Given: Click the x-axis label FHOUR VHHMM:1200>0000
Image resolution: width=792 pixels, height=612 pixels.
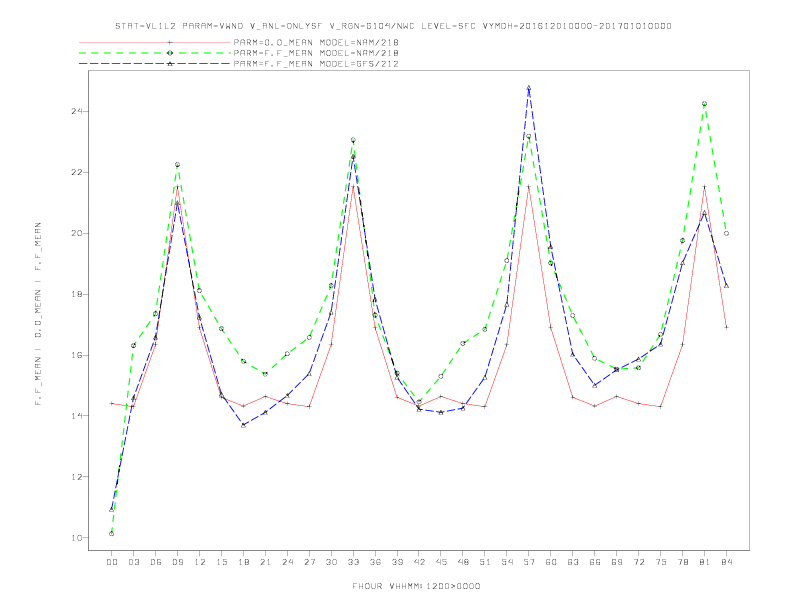Looking at the screenshot, I should (x=416, y=586).
